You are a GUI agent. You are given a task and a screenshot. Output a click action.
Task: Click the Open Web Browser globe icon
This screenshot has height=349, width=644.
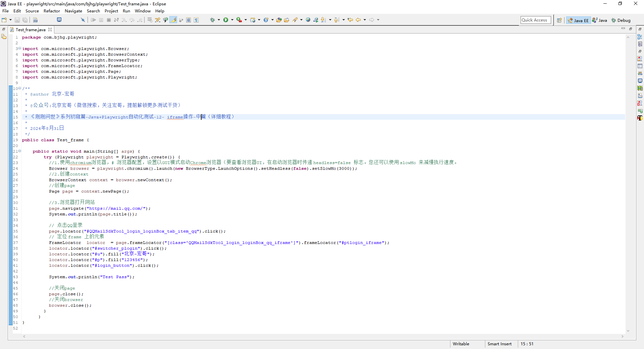click(308, 20)
